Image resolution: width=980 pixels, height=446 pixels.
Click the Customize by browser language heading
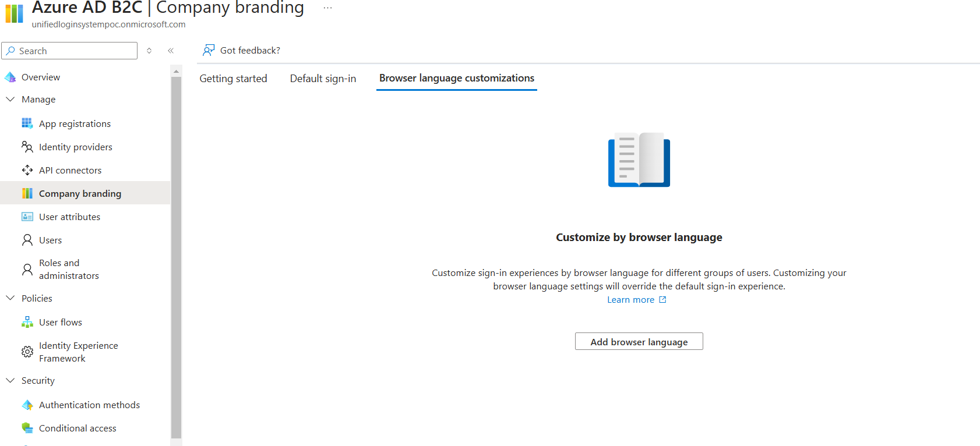pos(639,237)
